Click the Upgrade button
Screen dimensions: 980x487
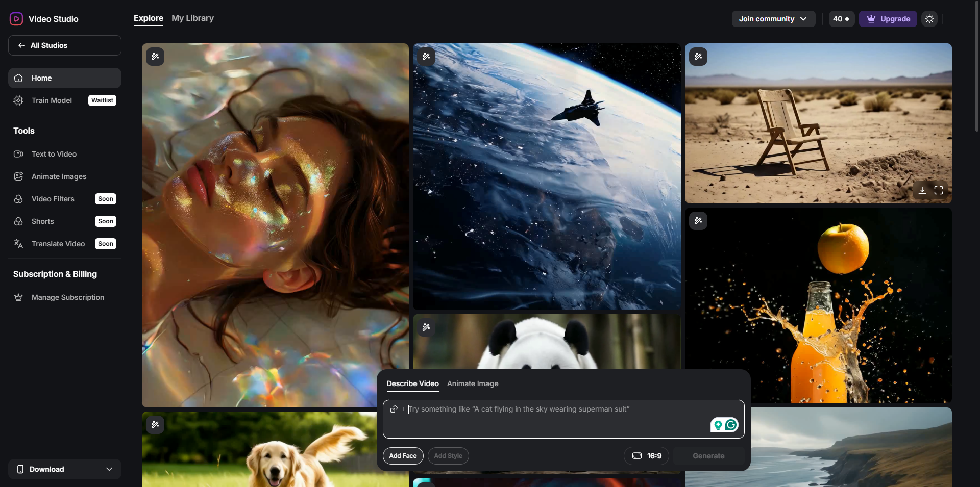tap(888, 19)
